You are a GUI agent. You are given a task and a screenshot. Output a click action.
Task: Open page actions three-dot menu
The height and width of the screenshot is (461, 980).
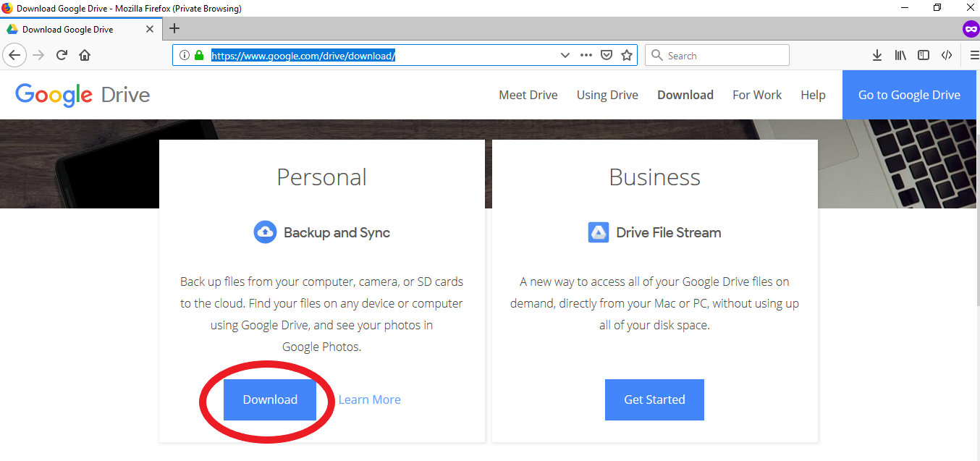(x=586, y=55)
